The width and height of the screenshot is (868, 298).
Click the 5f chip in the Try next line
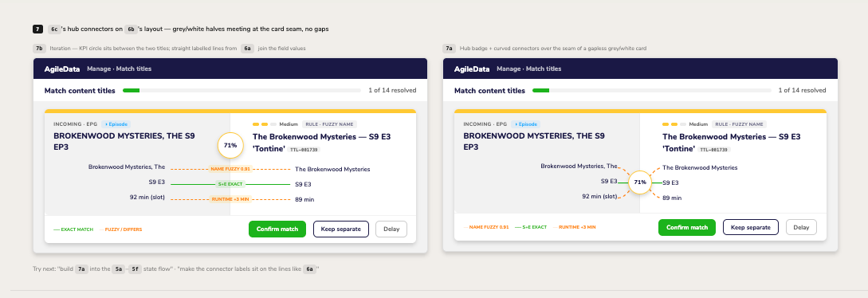pyautogui.click(x=135, y=269)
